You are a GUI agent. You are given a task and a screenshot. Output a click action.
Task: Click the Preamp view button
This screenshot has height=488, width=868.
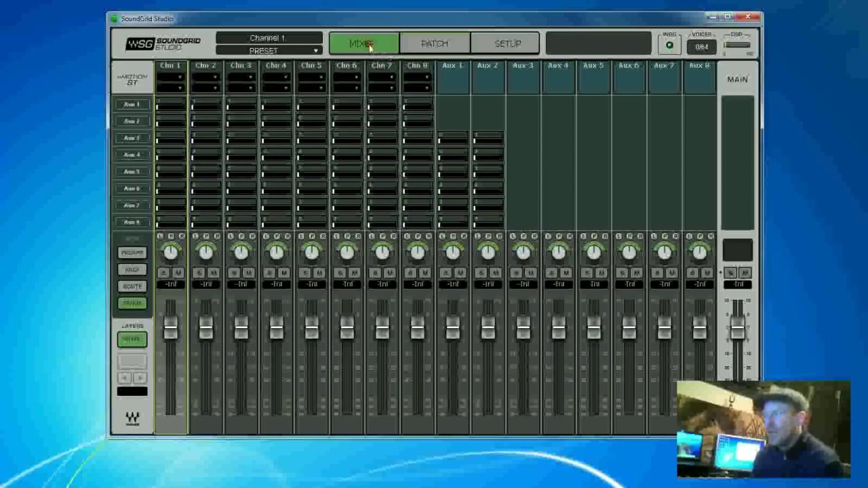pyautogui.click(x=132, y=252)
